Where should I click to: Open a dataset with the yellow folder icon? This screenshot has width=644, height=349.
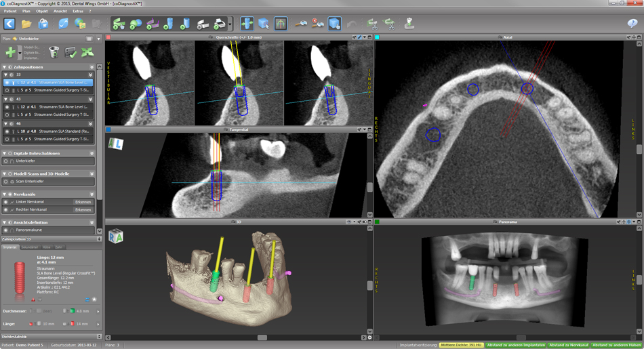click(x=27, y=24)
